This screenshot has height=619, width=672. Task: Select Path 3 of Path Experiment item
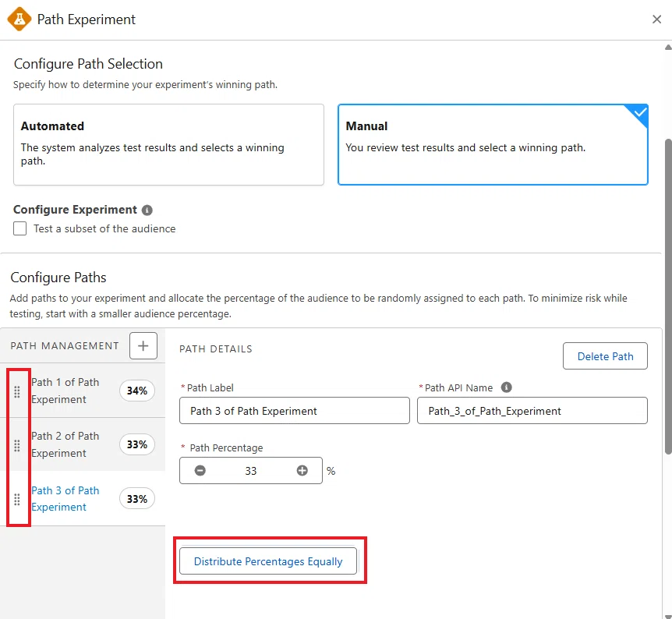click(65, 498)
